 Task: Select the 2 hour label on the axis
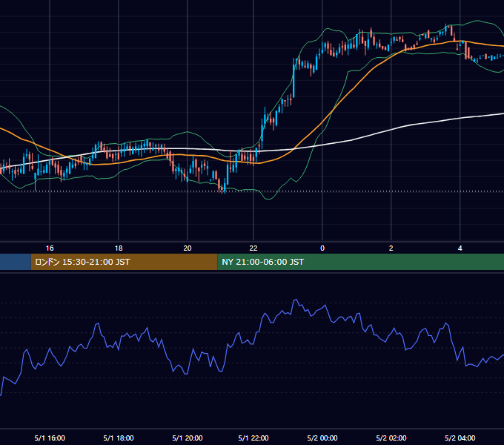pos(391,248)
